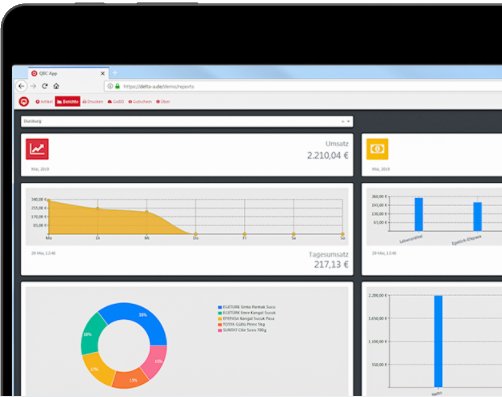
Task: Click first blue bar in category bar chart
Action: click(419, 214)
